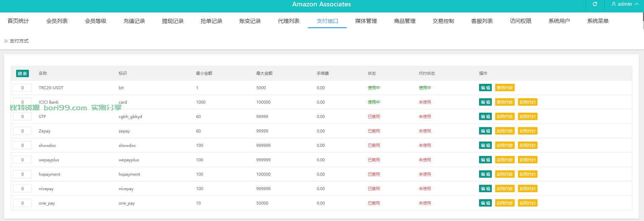
Task: Enable 启用代收 for one_pay
Action: 505,203
